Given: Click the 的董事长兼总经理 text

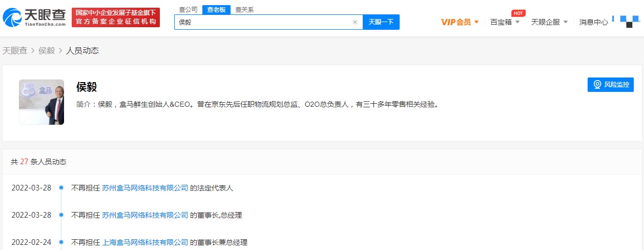Looking at the screenshot, I should tap(219, 242).
